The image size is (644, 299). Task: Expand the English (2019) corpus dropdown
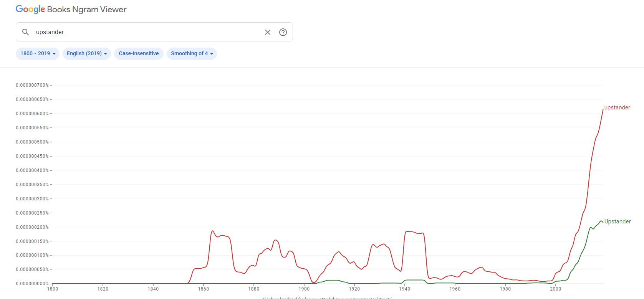(87, 54)
